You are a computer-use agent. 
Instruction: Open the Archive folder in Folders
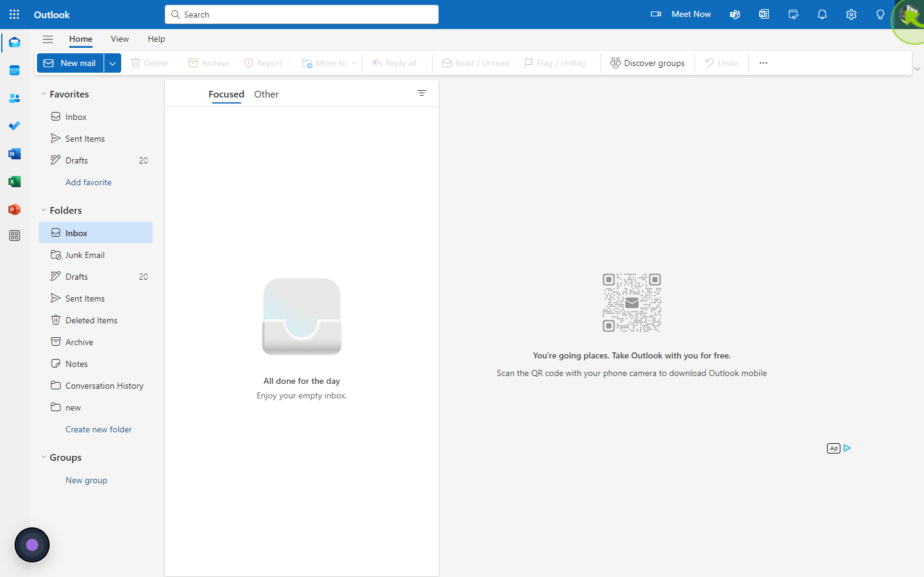(x=96, y=342)
